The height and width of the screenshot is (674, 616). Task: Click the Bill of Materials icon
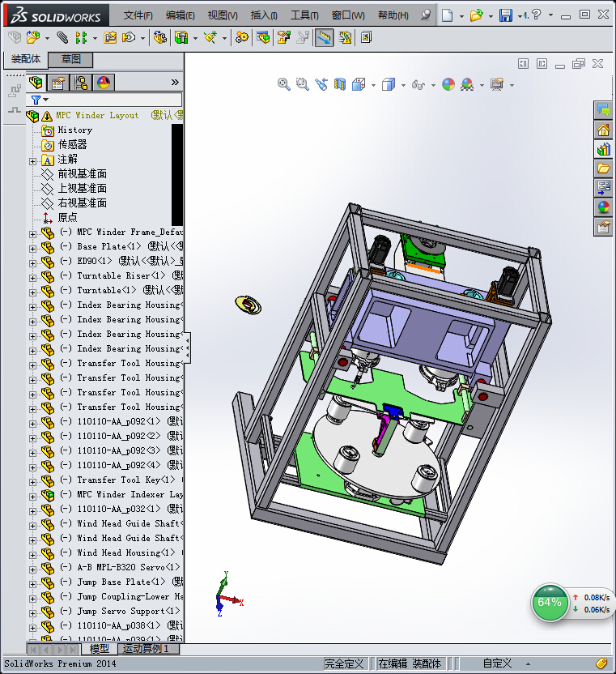coord(263,38)
